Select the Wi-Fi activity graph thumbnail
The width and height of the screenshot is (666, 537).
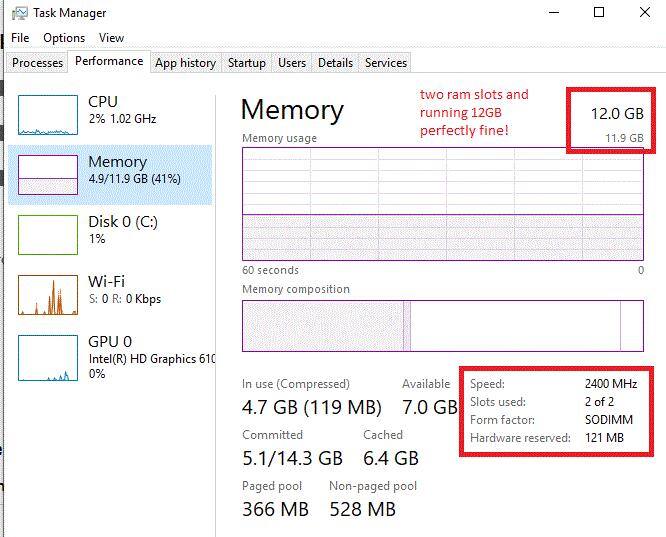[48, 294]
